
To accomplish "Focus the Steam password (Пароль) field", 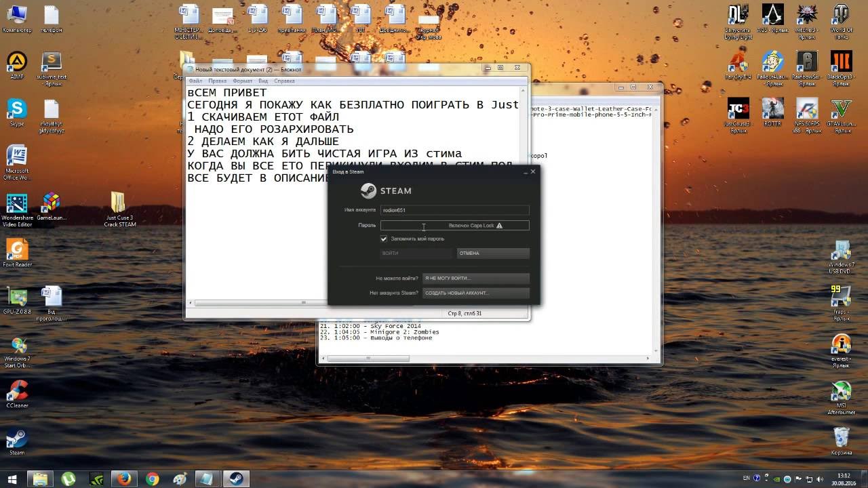I will [x=454, y=225].
